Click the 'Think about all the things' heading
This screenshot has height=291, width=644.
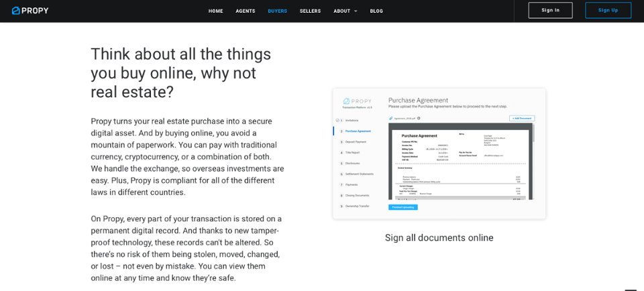pyautogui.click(x=180, y=73)
